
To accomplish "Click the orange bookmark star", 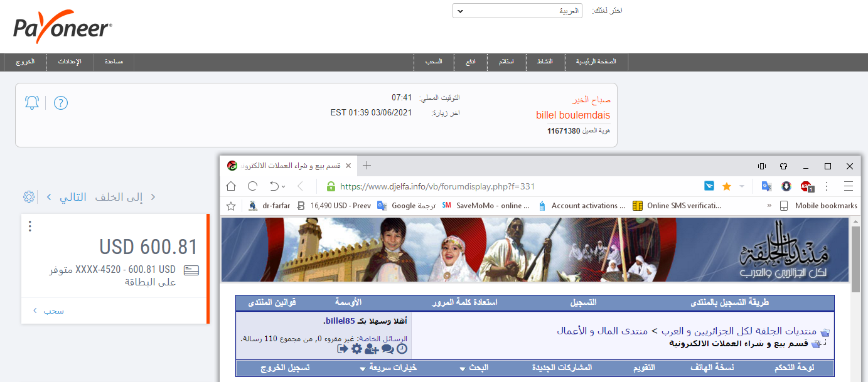I will (727, 186).
